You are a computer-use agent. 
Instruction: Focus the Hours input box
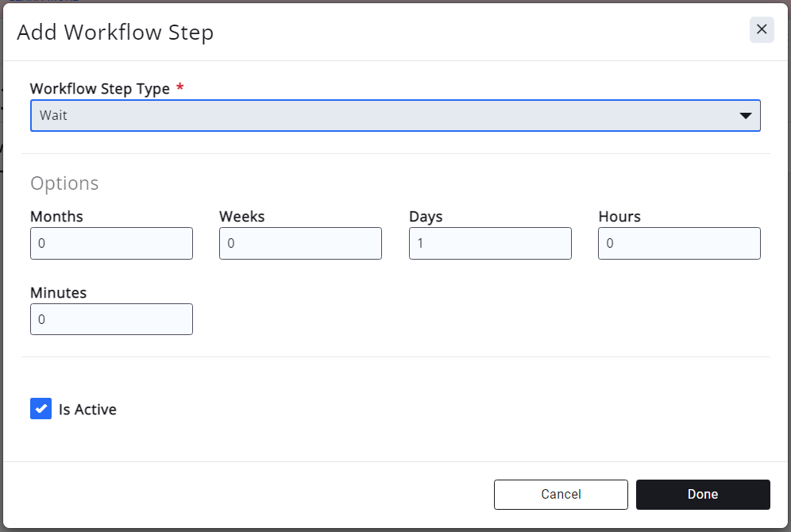(678, 243)
